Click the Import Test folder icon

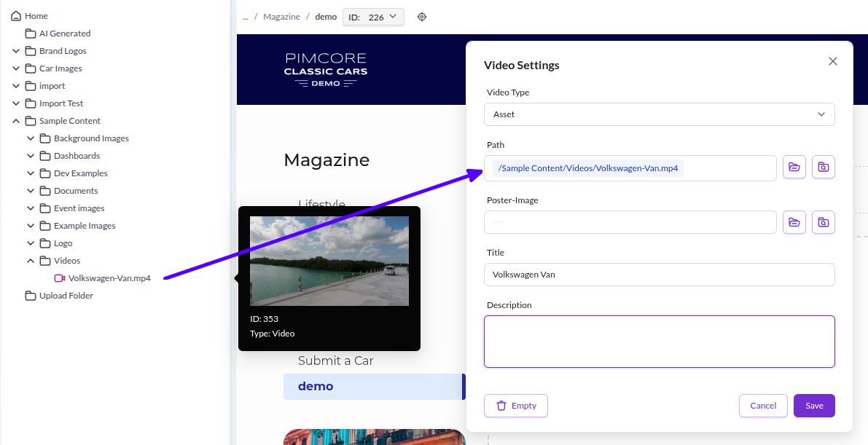[x=31, y=103]
